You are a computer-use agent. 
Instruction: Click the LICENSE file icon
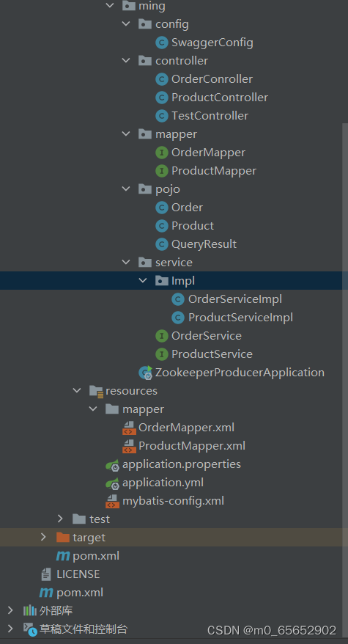coord(46,574)
